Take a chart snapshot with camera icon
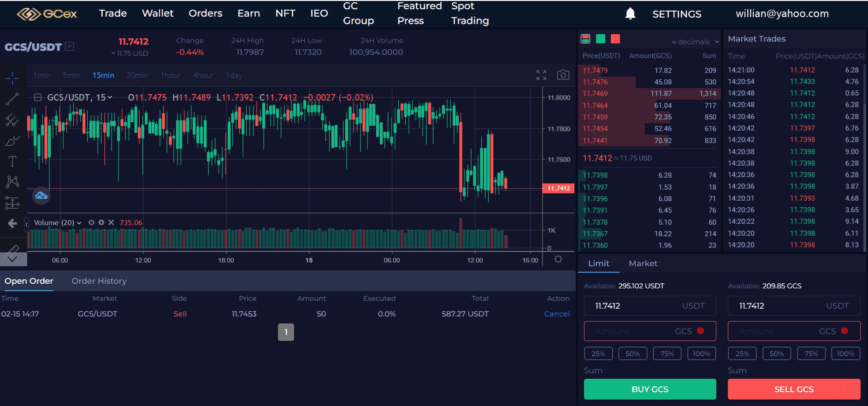Viewport: 868px width, 406px height. [x=563, y=75]
